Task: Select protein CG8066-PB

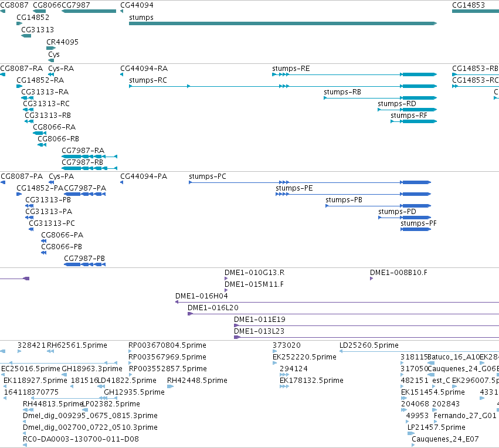Action: [x=44, y=253]
